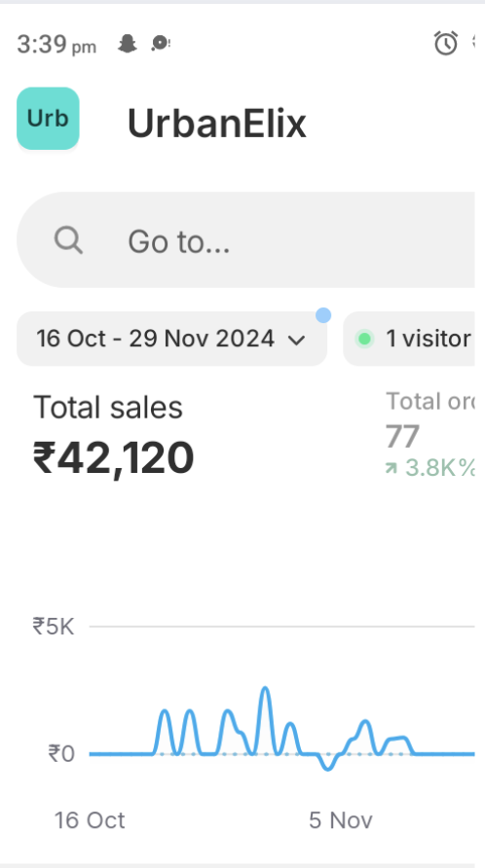The image size is (485, 868).
Task: Switch to the Total orders metric
Action: click(430, 401)
